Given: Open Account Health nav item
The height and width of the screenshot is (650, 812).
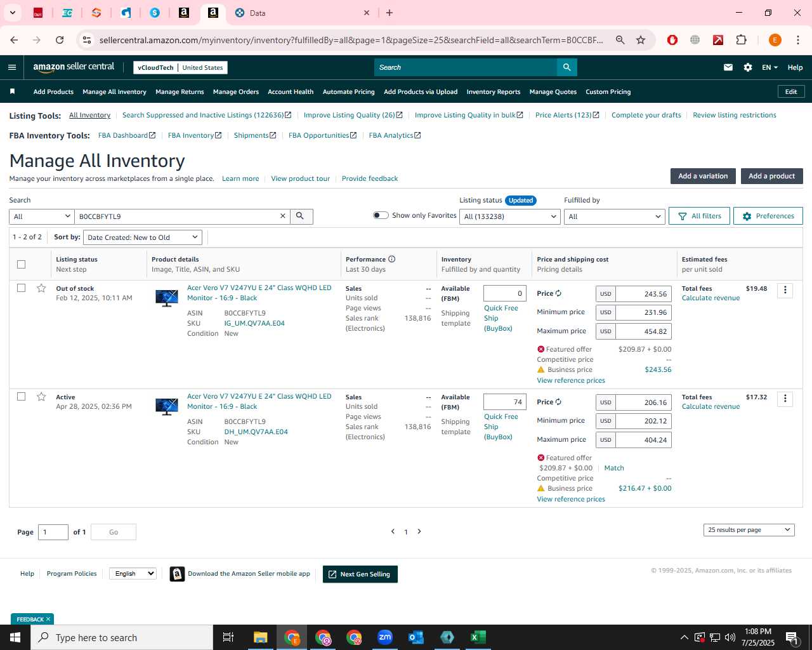Looking at the screenshot, I should (291, 91).
